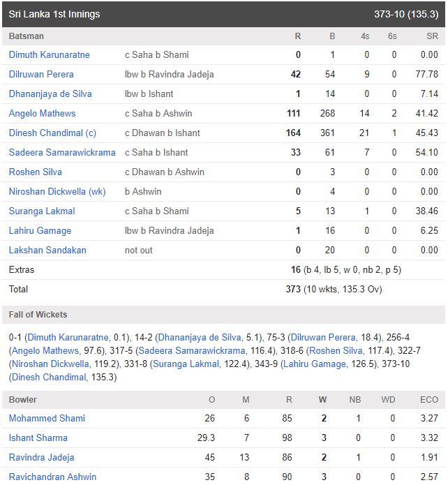Open Dimuth Karunaratne batsman profile link
448x485 pixels.
[49, 54]
